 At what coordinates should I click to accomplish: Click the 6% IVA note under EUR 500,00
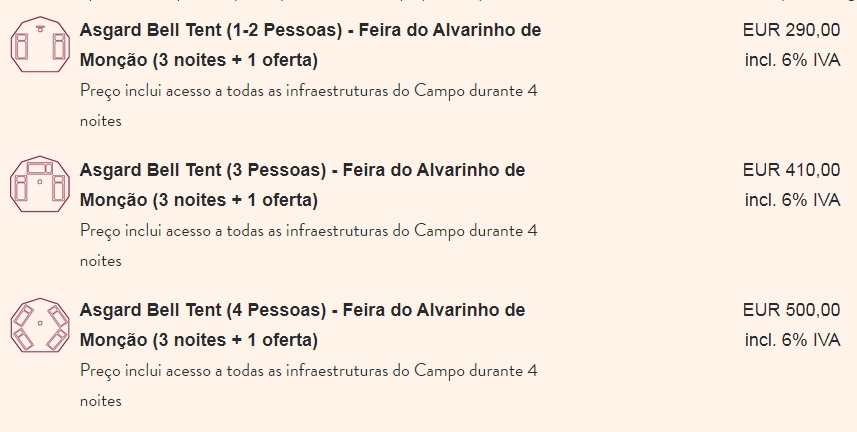point(793,340)
